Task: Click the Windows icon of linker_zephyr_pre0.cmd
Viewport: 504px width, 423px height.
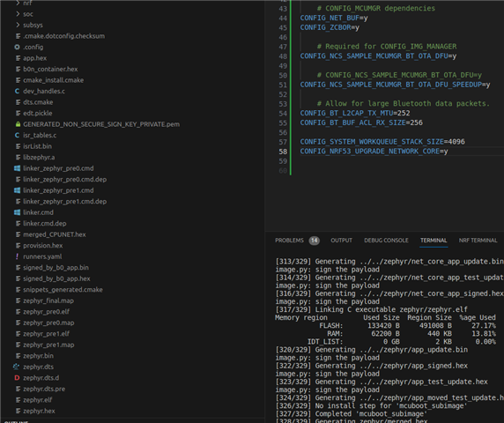Action: pyautogui.click(x=17, y=168)
